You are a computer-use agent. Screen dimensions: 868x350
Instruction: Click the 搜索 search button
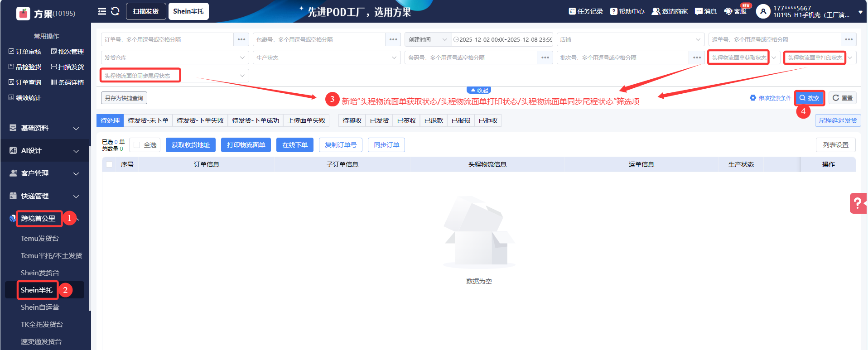pyautogui.click(x=810, y=98)
